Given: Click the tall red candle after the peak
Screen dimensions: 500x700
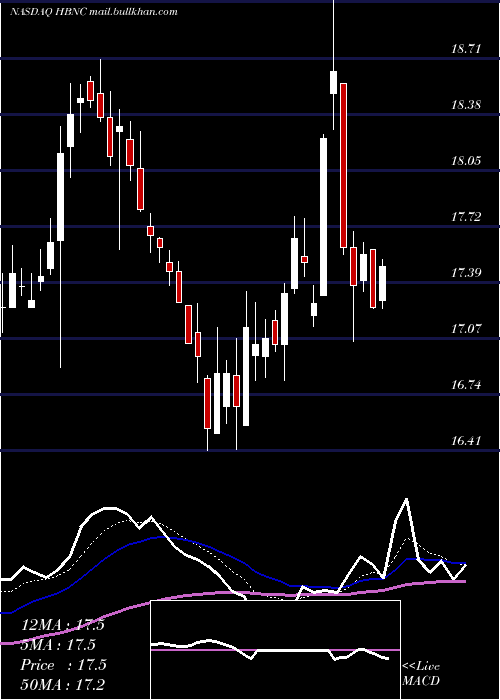Looking at the screenshot, I should pos(343,165).
